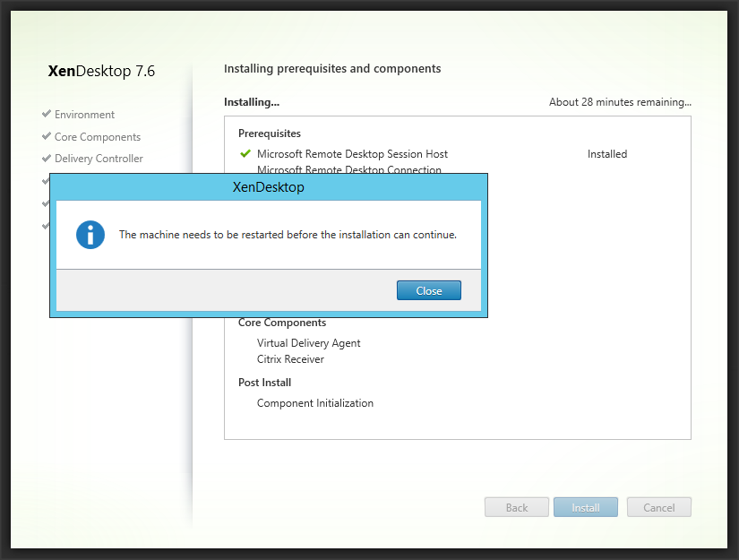Image resolution: width=739 pixels, height=560 pixels.
Task: Click green checkmark beside Remote Desktop Session Host
Action: 245,154
